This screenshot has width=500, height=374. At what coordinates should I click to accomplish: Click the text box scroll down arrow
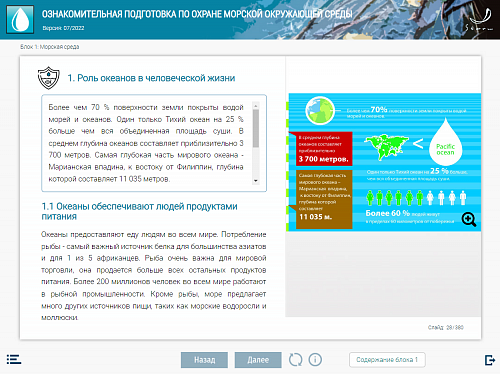coord(256,181)
